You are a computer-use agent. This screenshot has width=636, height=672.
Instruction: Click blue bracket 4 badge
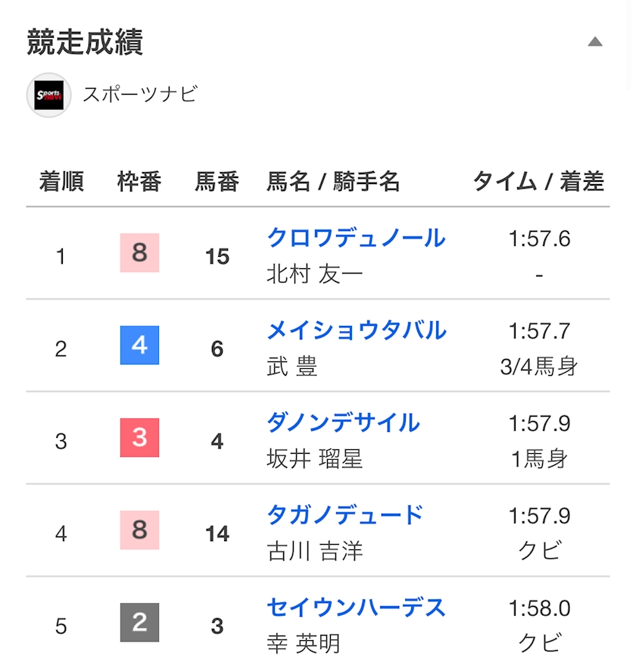[139, 345]
